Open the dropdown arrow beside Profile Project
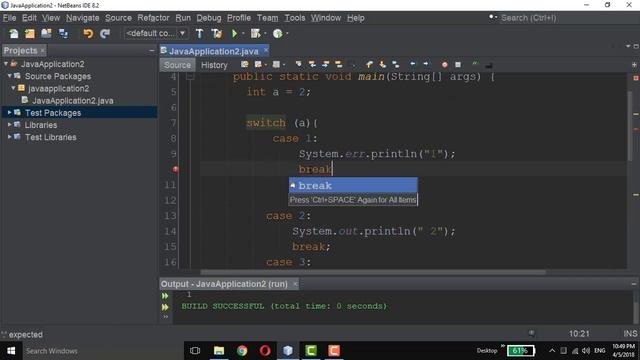The height and width of the screenshot is (360, 640). [x=287, y=33]
